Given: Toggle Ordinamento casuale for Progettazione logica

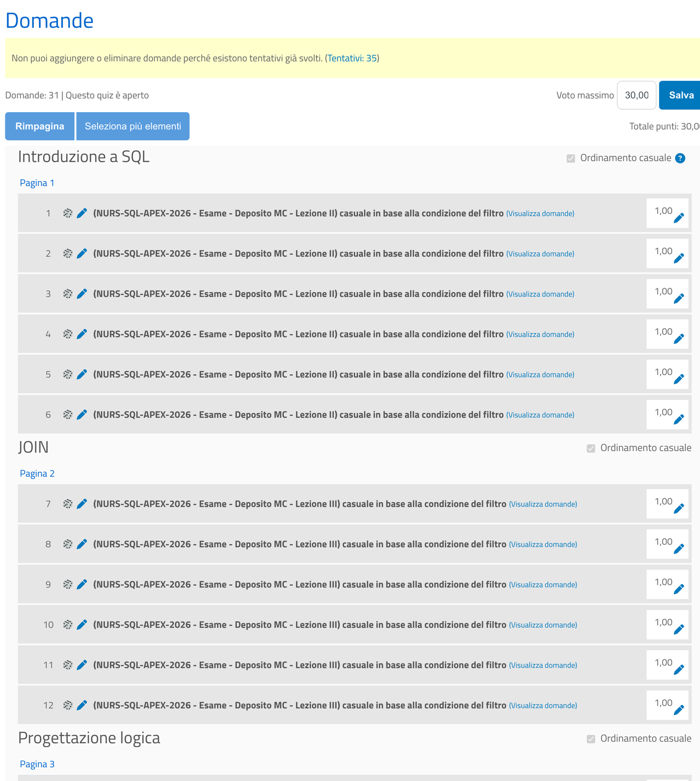Looking at the screenshot, I should click(x=591, y=739).
